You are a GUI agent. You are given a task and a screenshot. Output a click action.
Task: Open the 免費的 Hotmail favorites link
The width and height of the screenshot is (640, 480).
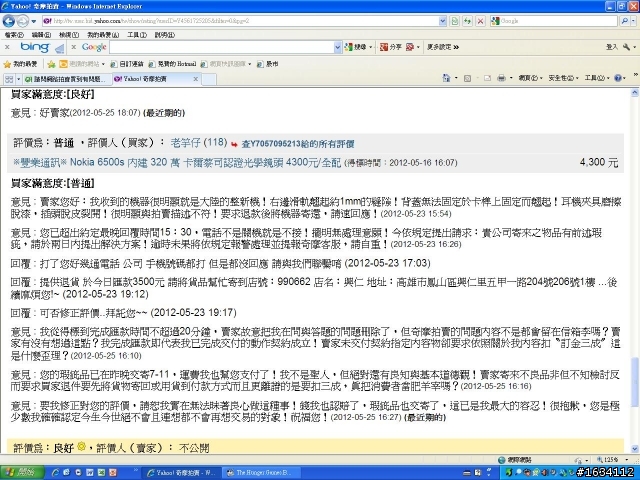pyautogui.click(x=172, y=64)
